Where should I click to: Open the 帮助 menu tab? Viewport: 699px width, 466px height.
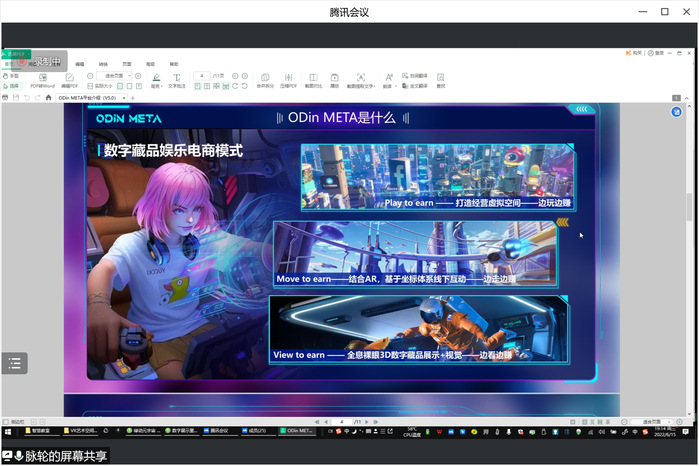174,64
